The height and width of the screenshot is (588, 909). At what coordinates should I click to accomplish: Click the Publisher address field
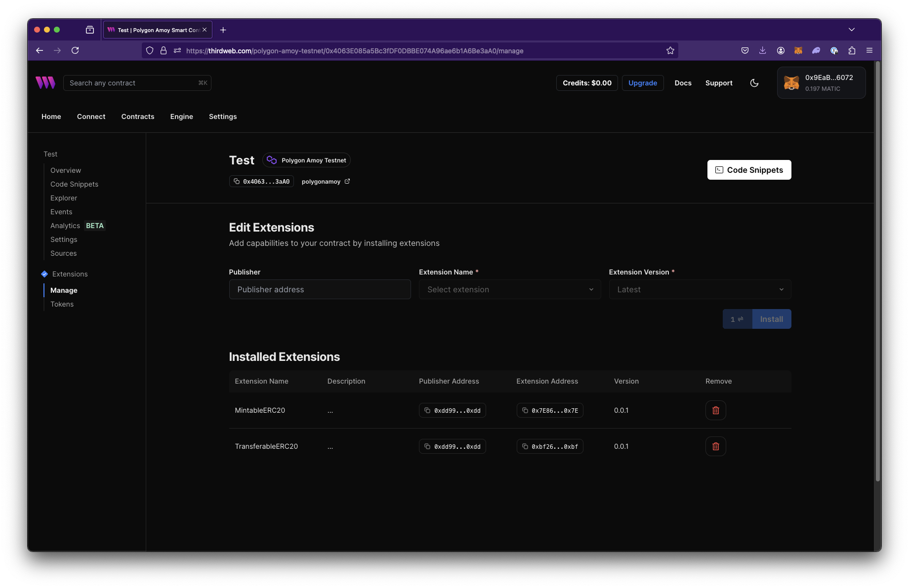pyautogui.click(x=320, y=289)
